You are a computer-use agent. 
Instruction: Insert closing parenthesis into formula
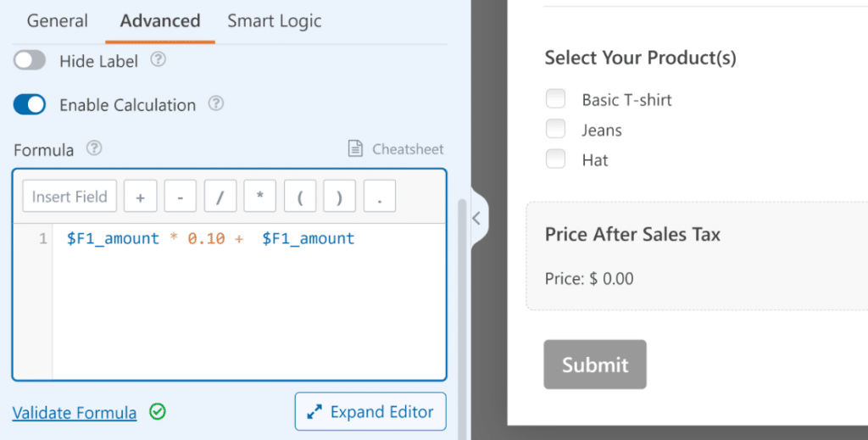339,197
